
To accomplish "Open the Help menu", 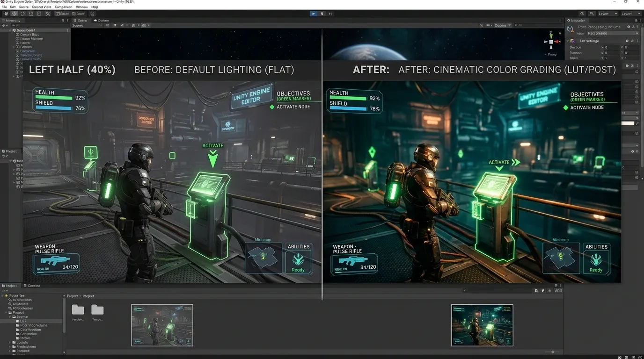I will [95, 7].
